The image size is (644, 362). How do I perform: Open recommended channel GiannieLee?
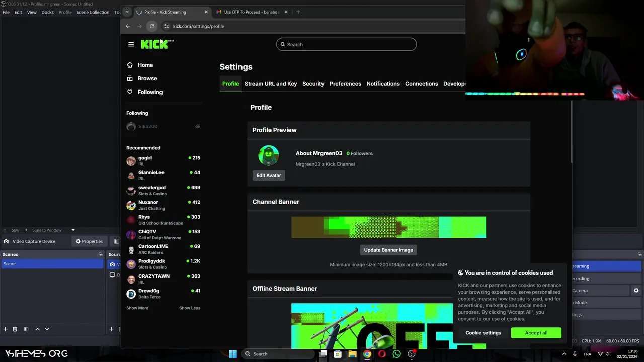[x=164, y=175]
